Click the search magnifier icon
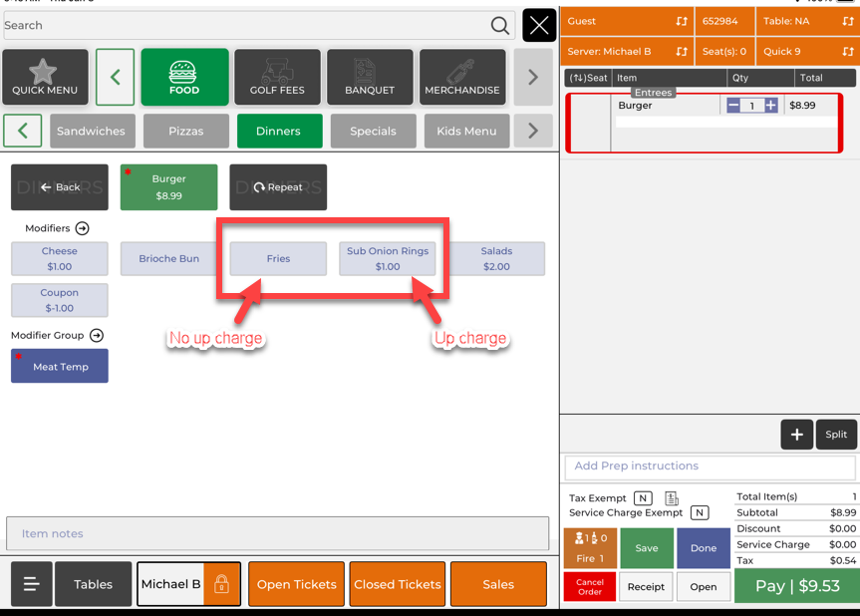The height and width of the screenshot is (616, 860). pos(499,26)
